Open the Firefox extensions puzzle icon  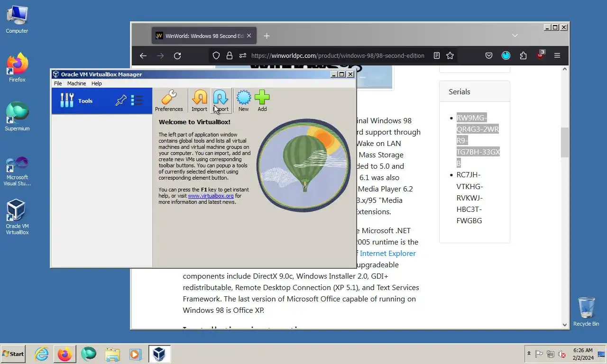coord(523,55)
